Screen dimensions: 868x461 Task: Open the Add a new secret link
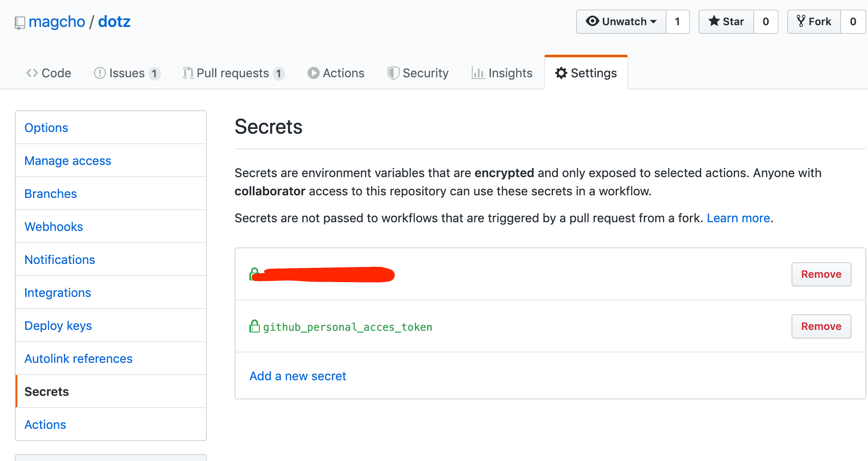298,376
